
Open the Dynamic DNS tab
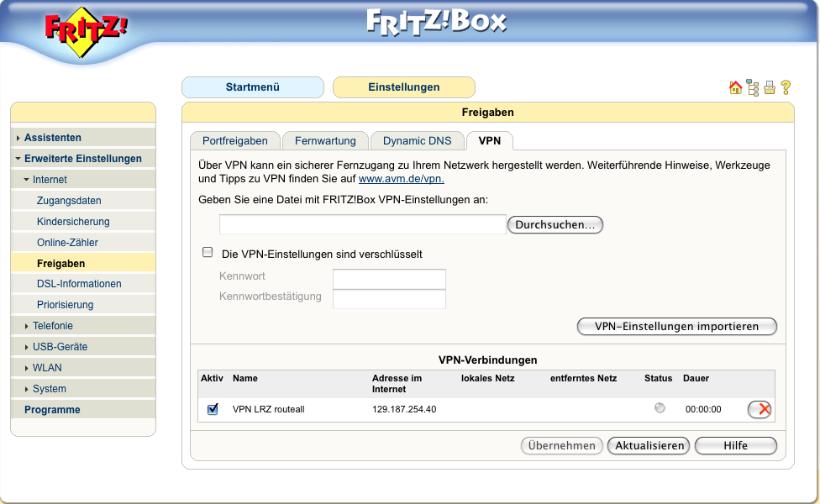point(418,141)
